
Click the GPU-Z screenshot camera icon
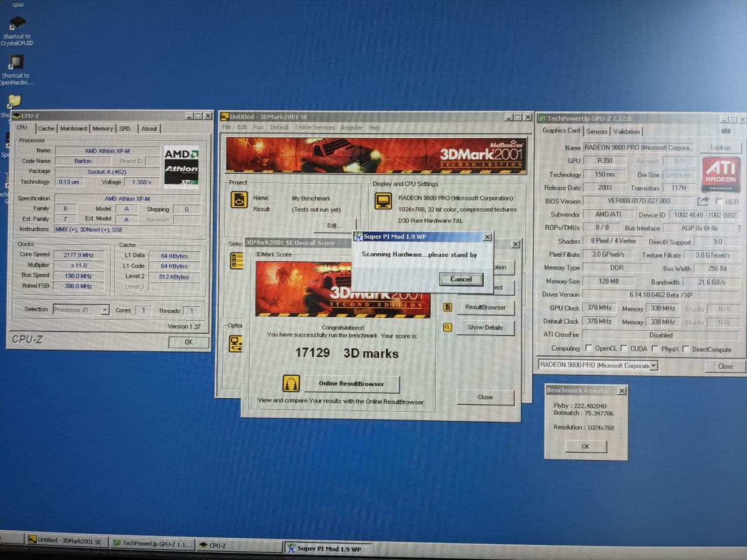tap(726, 131)
